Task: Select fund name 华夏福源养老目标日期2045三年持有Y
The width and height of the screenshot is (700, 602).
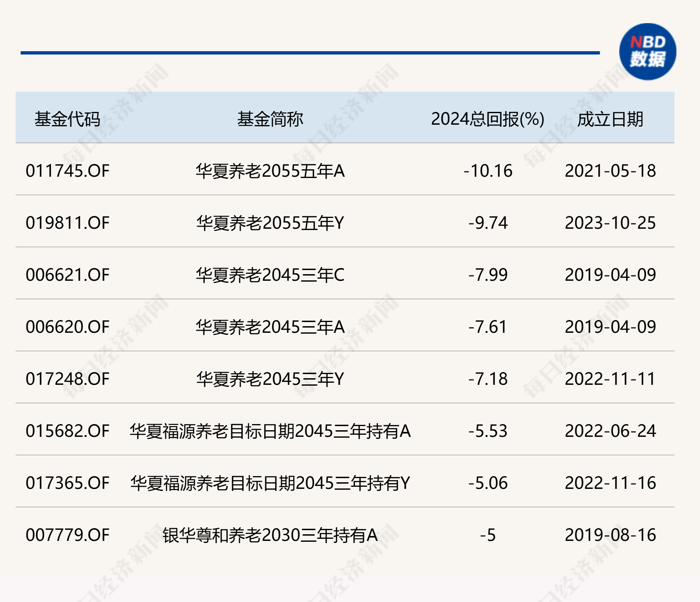Action: pyautogui.click(x=270, y=483)
